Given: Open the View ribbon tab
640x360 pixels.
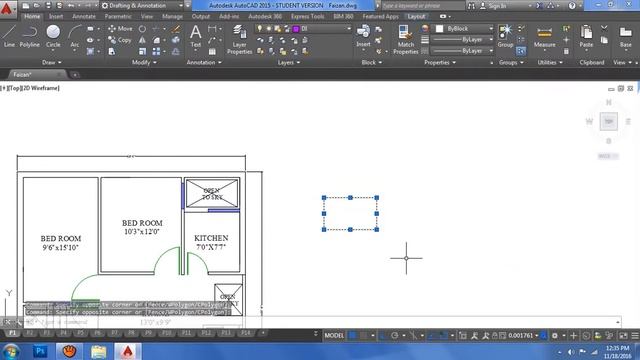Looking at the screenshot, I should tap(147, 16).
